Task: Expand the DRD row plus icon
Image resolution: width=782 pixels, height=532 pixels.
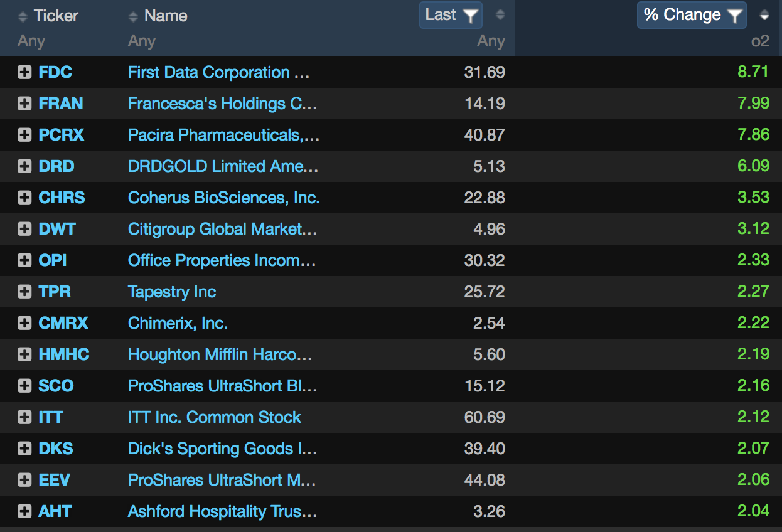Action: tap(24, 166)
